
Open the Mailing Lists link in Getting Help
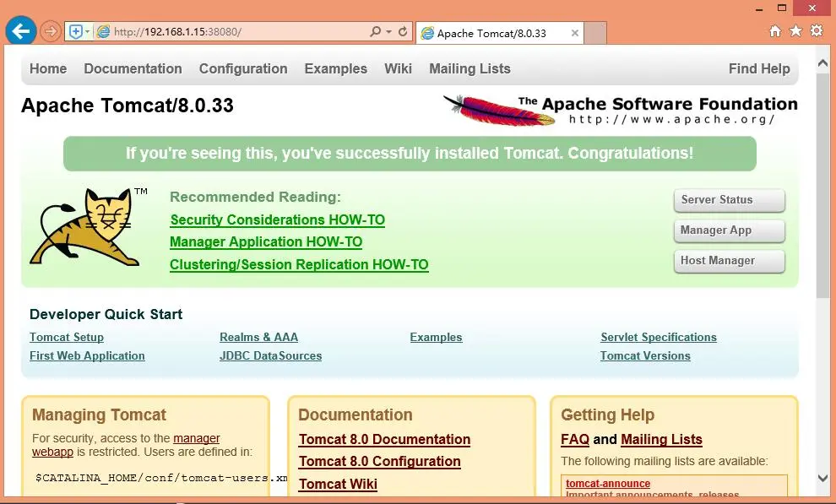[662, 440]
